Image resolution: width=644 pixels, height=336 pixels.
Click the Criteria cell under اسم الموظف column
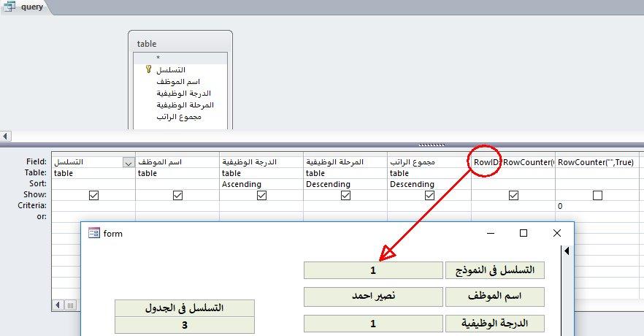tap(177, 206)
